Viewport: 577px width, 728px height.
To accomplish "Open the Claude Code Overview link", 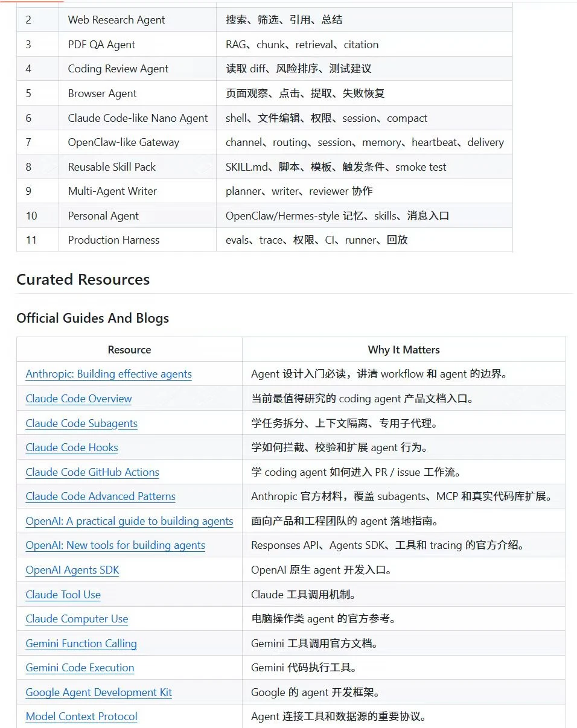I will pyautogui.click(x=78, y=399).
